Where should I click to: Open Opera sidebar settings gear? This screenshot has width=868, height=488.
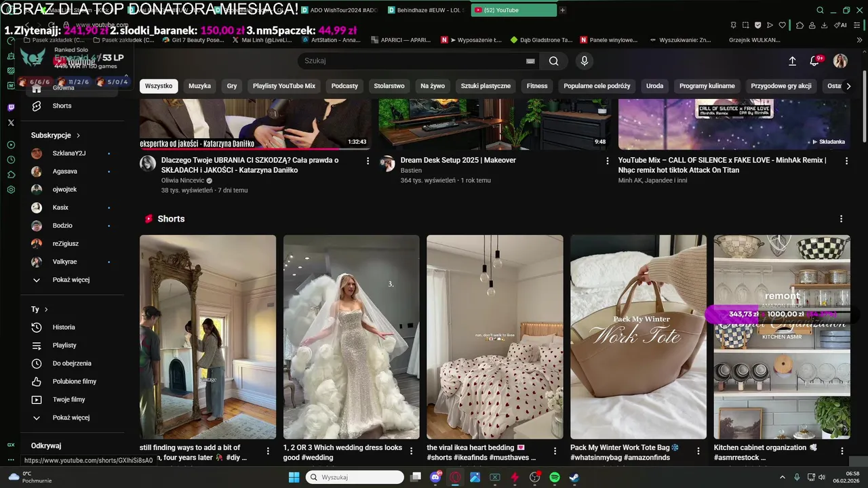click(x=11, y=190)
